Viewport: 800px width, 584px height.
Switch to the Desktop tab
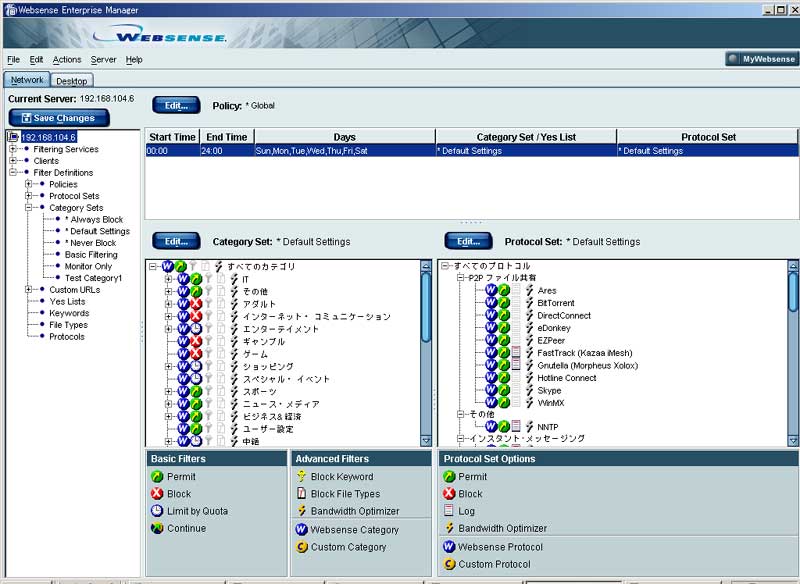71,81
